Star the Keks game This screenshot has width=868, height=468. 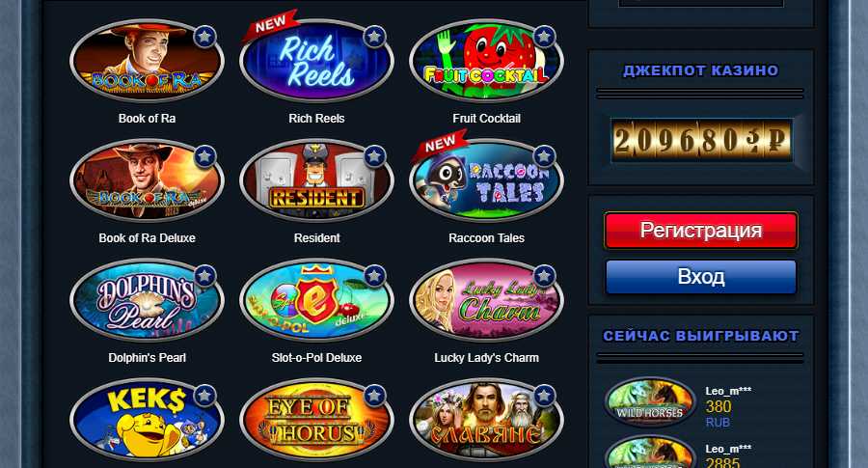click(x=204, y=396)
